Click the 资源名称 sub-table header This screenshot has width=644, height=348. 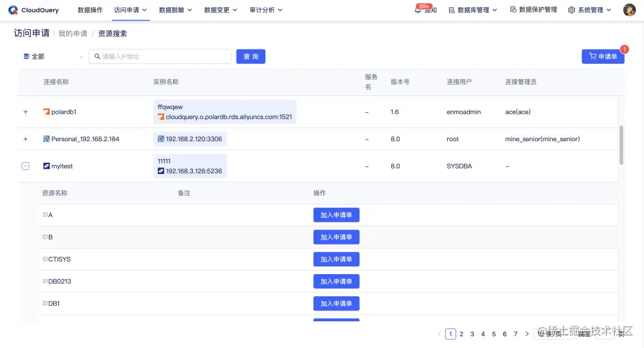click(55, 193)
